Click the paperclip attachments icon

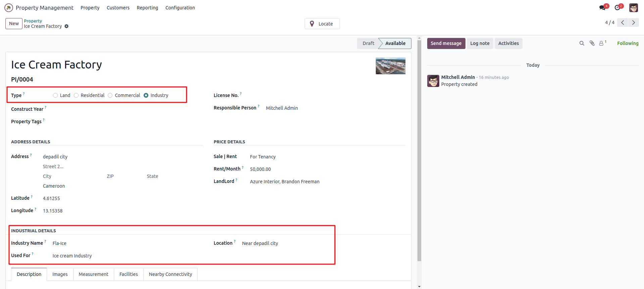pos(592,43)
